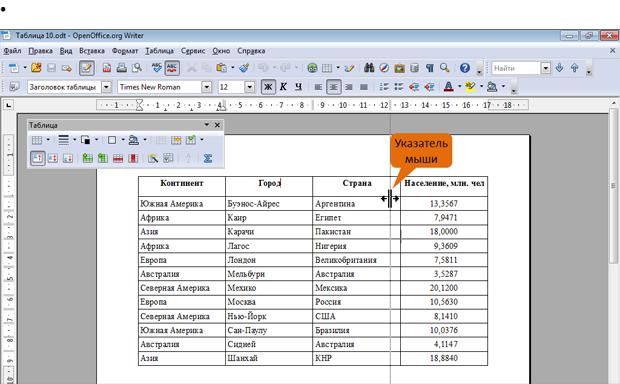Open the Правка menu
This screenshot has width=620, height=384.
[40, 51]
